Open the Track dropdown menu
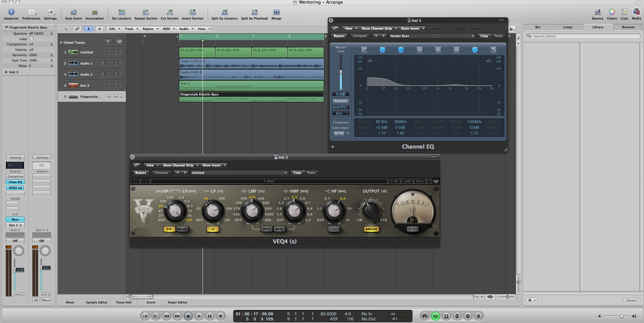The width and height of the screenshot is (644, 323). tap(131, 29)
